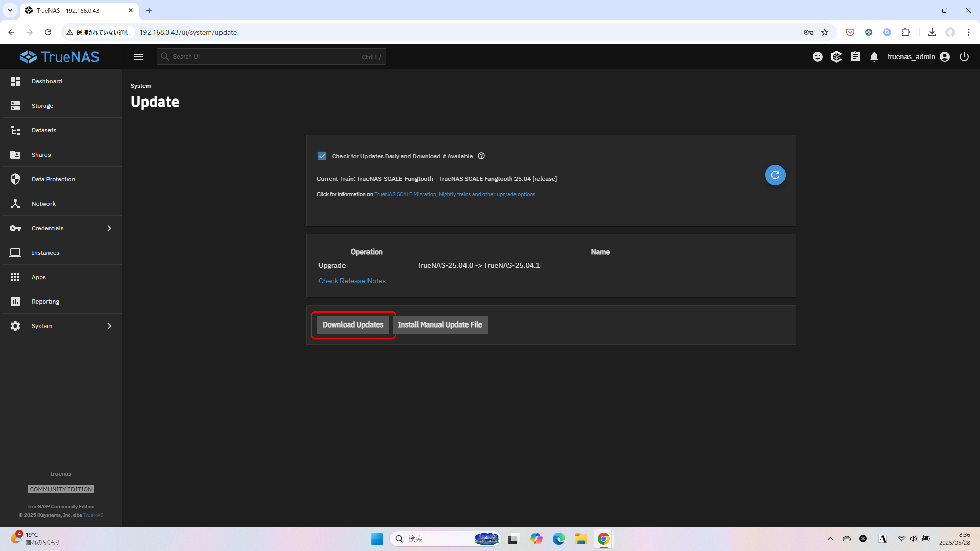
Task: Click Install Manual Update File button
Action: click(440, 325)
